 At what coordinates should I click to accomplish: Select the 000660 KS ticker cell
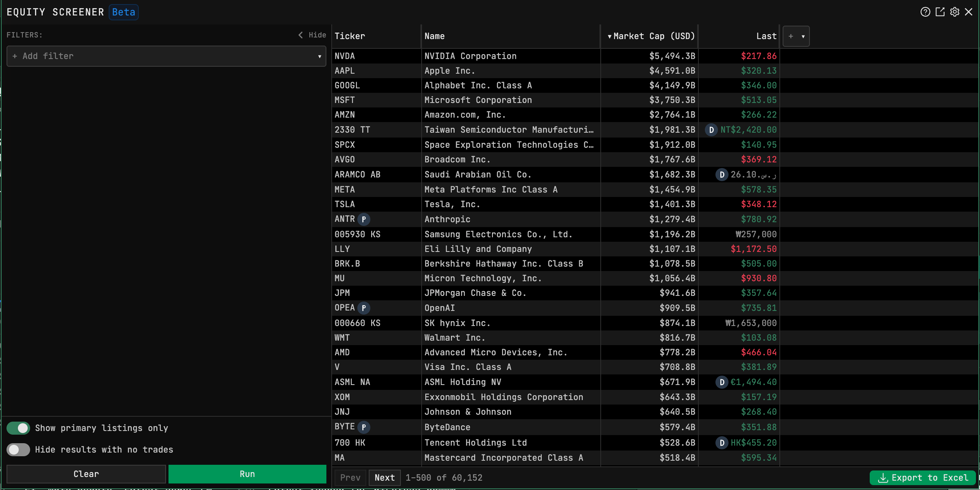click(376, 323)
